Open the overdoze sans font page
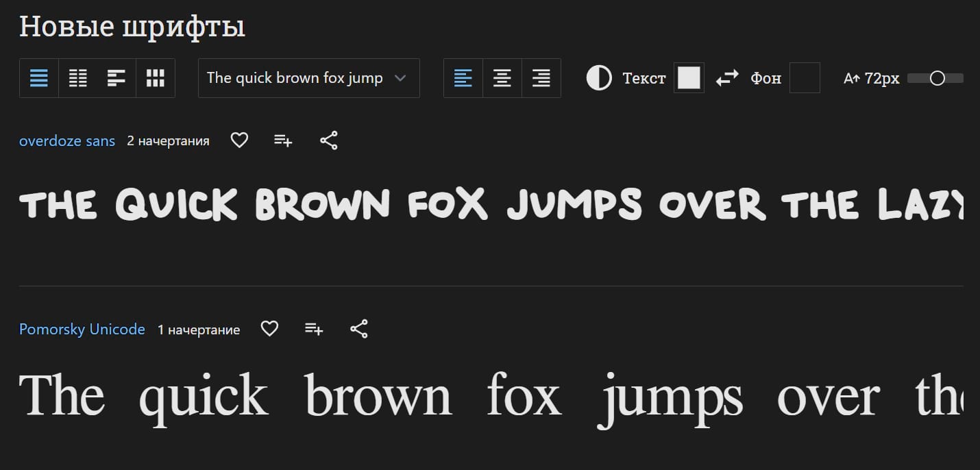 pos(67,141)
